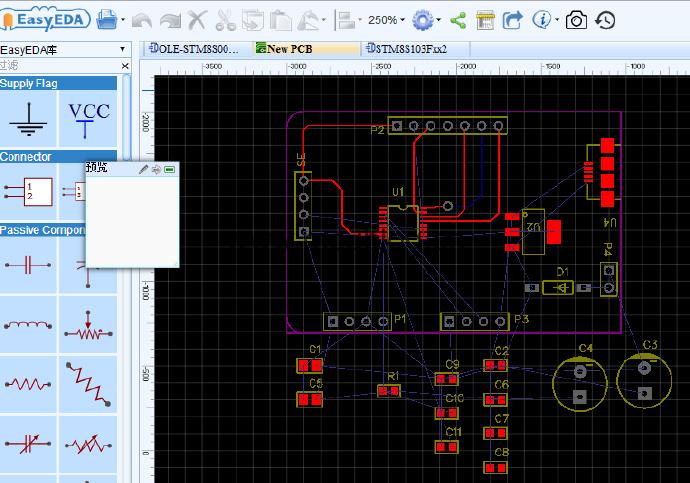Clear the filter with the X button
This screenshot has height=483, width=690.
pos(125,66)
